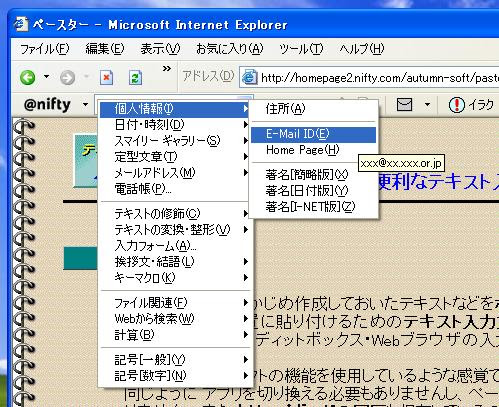499x407 pixels.
Task: Open the ヘルプ(H) menu
Action: [x=362, y=49]
